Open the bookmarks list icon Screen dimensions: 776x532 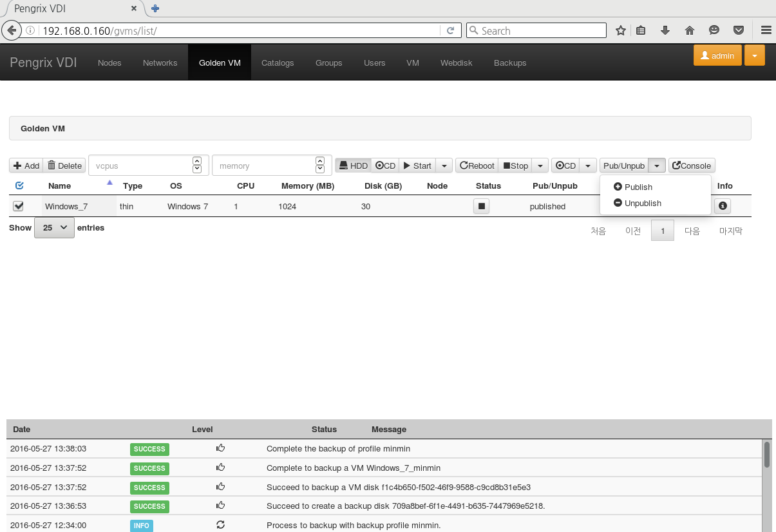click(x=641, y=30)
